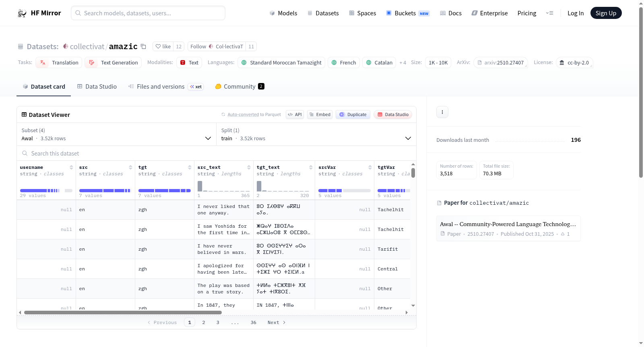Switch to the Dataset card tab
The image size is (644, 347).
[x=44, y=86]
